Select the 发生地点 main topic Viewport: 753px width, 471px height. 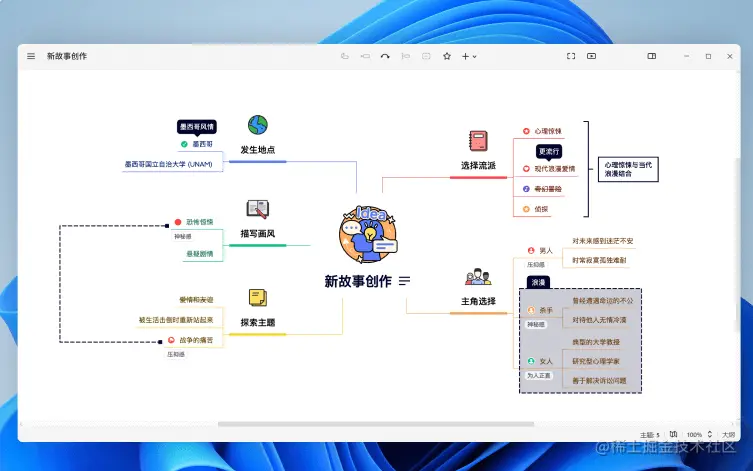(x=258, y=150)
